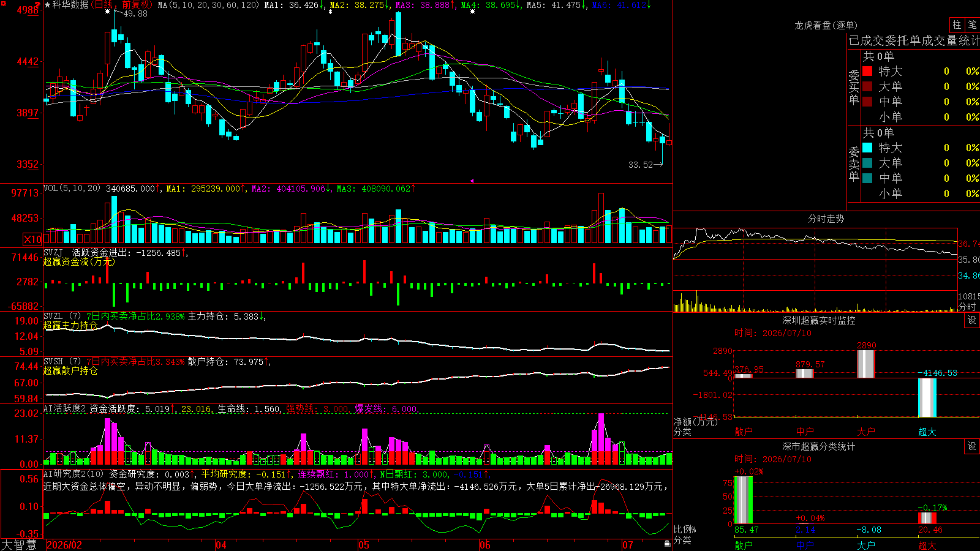
Task: Click the 2026/02 date marker on timeline
Action: pyautogui.click(x=64, y=545)
